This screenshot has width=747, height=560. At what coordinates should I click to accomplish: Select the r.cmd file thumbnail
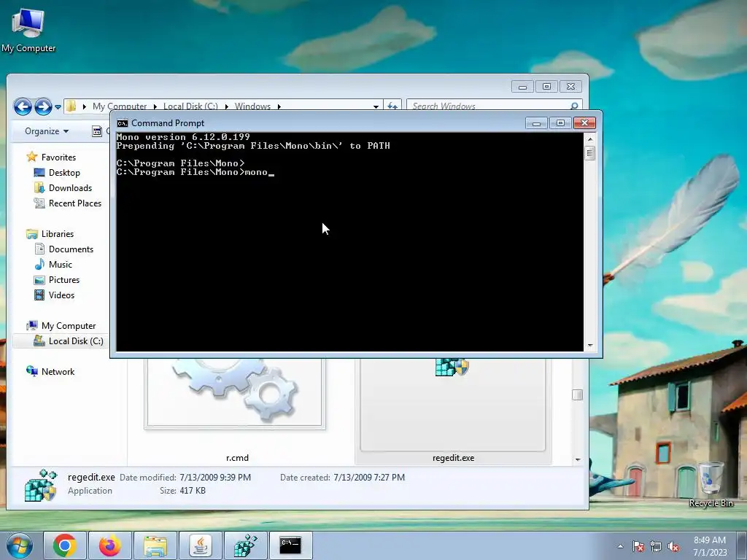[x=235, y=393]
